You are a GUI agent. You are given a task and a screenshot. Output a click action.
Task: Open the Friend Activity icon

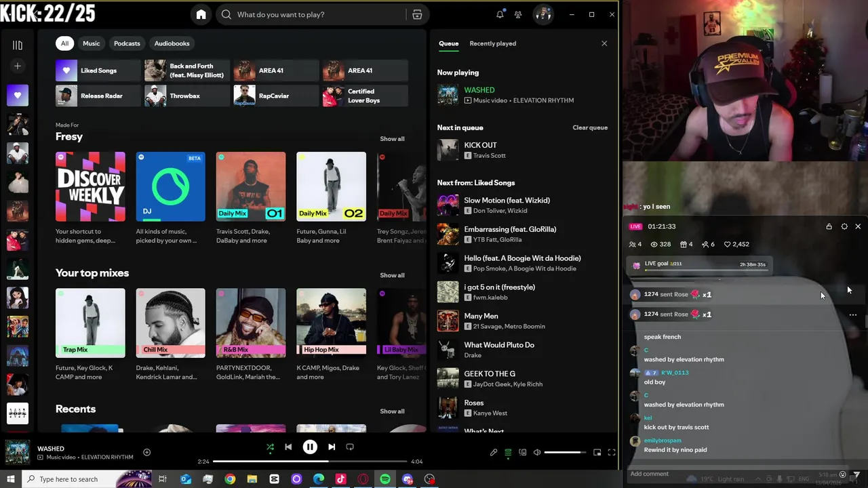tap(518, 14)
